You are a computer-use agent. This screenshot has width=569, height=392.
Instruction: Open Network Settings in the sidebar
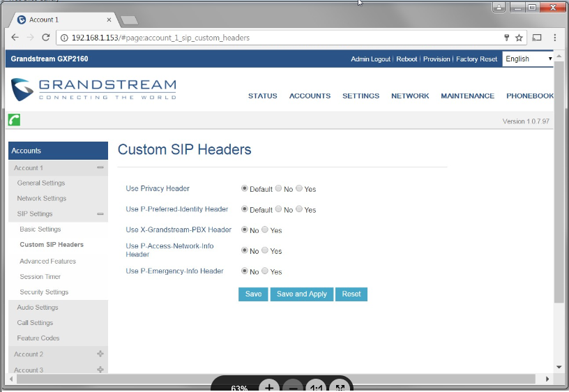tap(41, 198)
